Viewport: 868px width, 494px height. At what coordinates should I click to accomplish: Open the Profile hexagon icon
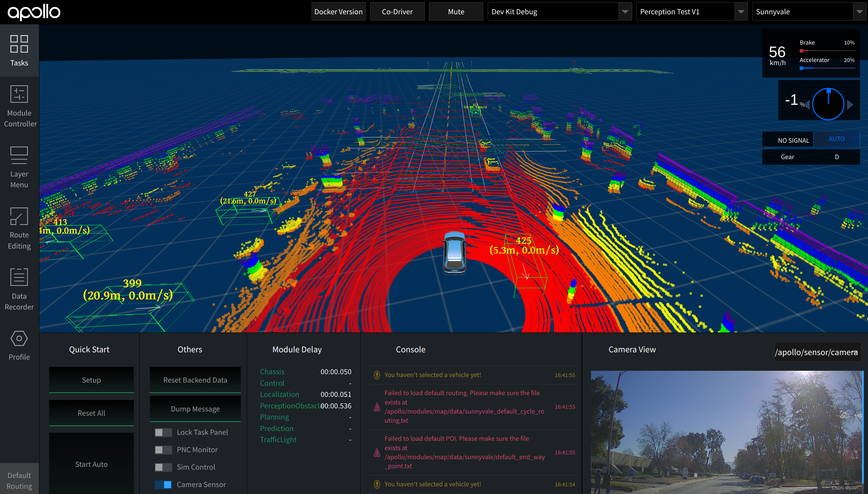[19, 338]
